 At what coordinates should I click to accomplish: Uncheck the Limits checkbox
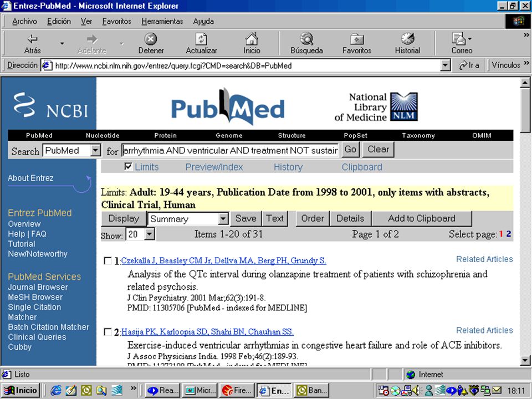(128, 167)
